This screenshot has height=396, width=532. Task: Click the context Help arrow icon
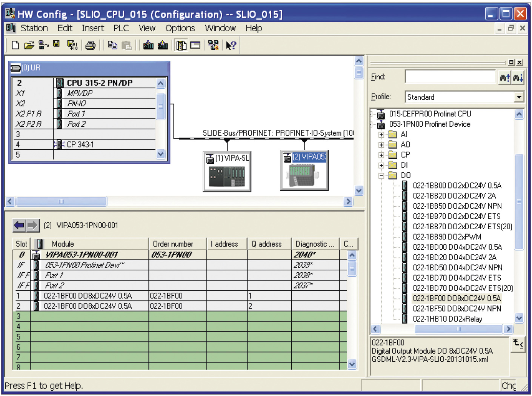pyautogui.click(x=231, y=45)
